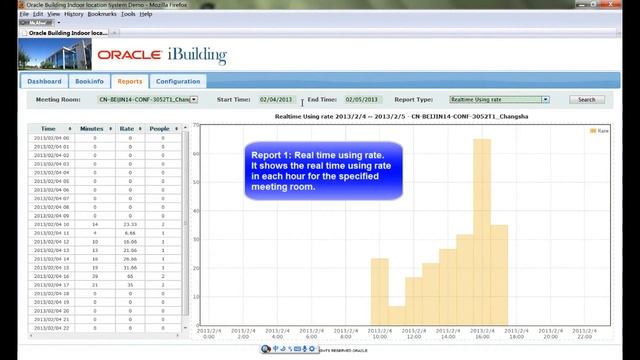Open the Configuration tab
This screenshot has height=360, width=640.
tap(178, 81)
